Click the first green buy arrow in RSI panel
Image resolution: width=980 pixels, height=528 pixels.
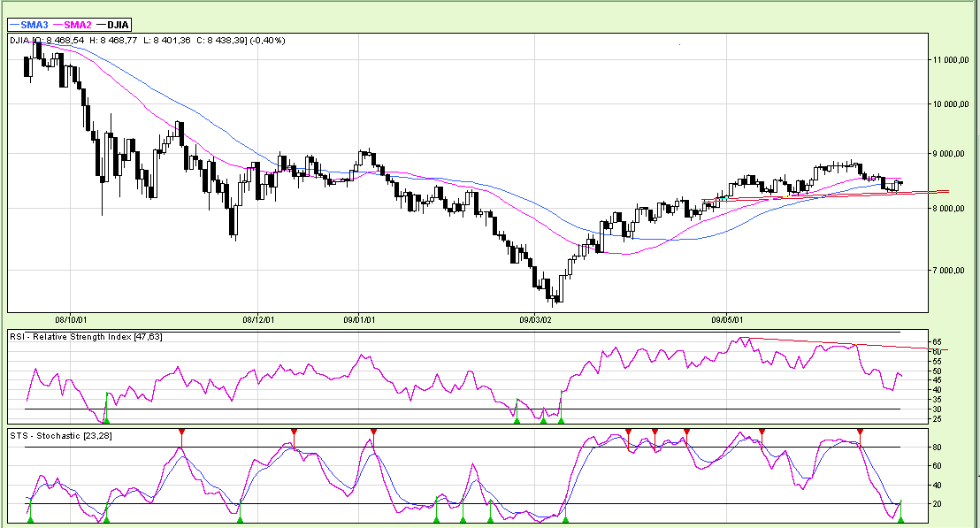tap(107, 419)
